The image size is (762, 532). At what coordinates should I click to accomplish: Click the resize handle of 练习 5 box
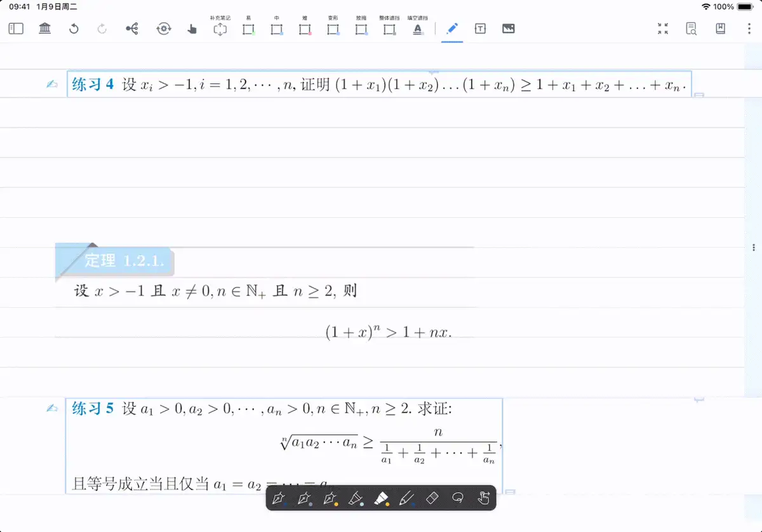click(509, 491)
